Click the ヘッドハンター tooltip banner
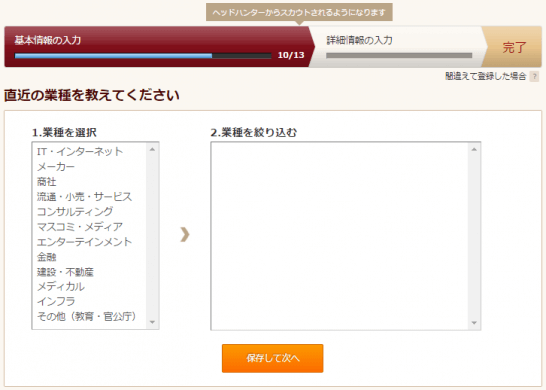The height and width of the screenshot is (390, 546). tap(299, 13)
